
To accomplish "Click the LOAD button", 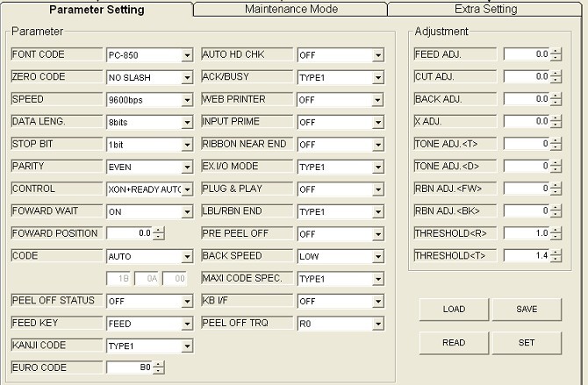I will 454,310.
